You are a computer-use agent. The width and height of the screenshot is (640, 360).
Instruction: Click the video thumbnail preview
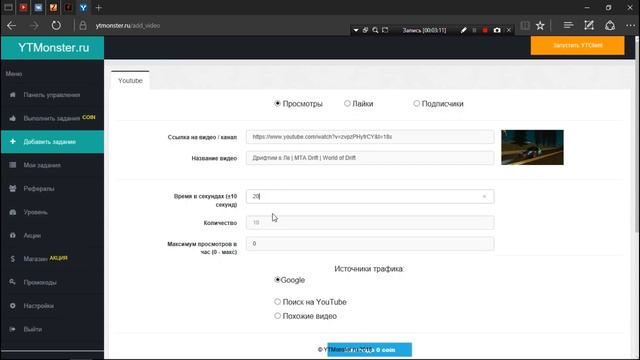point(532,147)
